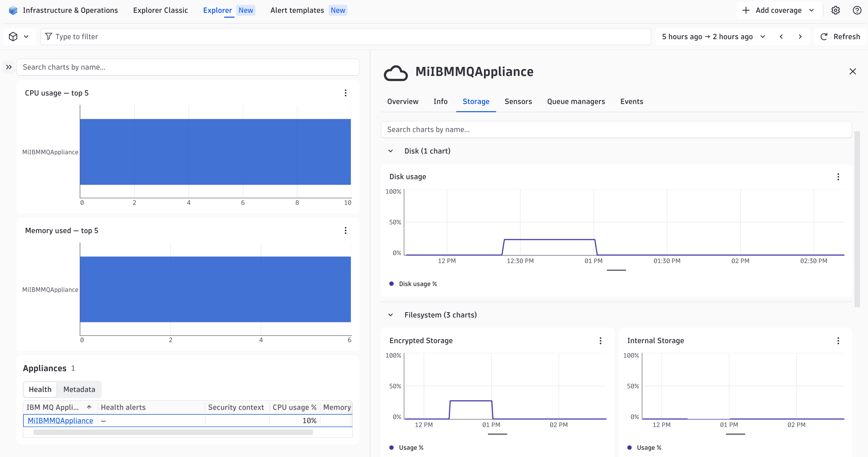Screen dimensions: 868x457
Task: Select the Metadata table view toggle
Action: point(79,389)
